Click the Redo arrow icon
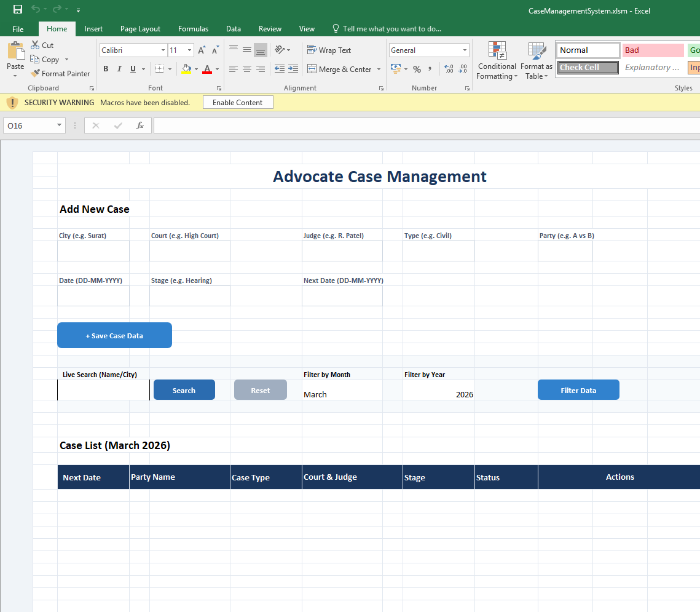700x612 pixels. click(57, 9)
